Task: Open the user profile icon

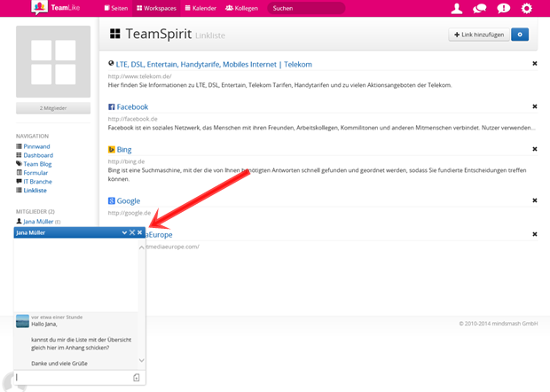Action: click(456, 8)
